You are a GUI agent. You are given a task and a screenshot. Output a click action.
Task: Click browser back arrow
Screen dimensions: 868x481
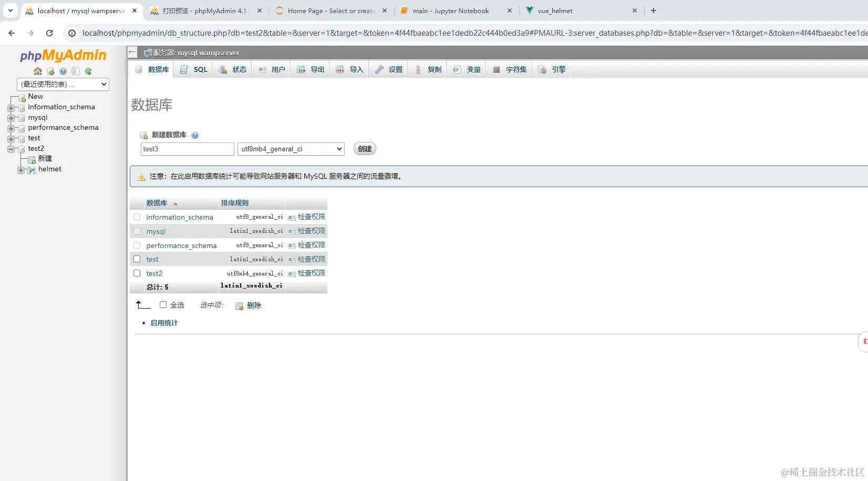pos(12,33)
